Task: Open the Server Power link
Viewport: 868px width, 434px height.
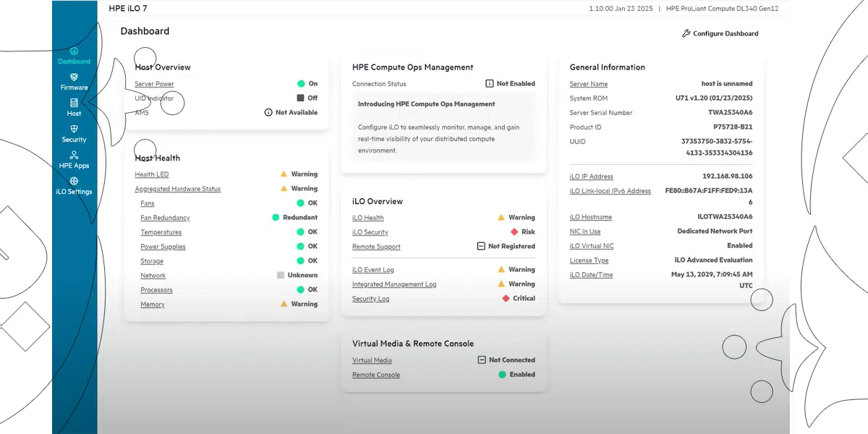Action: 154,84
